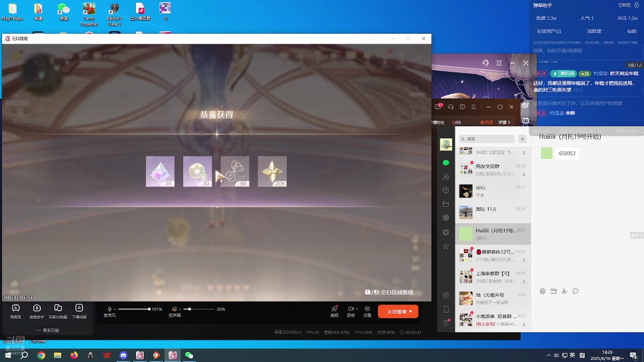This screenshot has width=644, height=362.
Task: Open the 弹幕秀 tool in streaming panel
Action: pos(16,311)
